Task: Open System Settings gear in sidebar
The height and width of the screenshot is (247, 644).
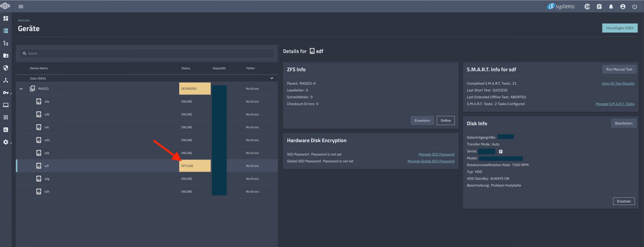Action: [6, 142]
